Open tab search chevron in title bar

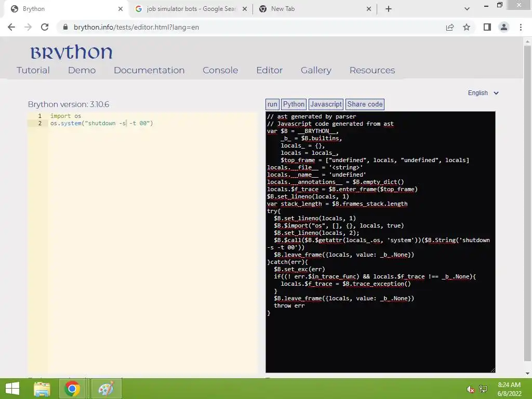pyautogui.click(x=467, y=9)
